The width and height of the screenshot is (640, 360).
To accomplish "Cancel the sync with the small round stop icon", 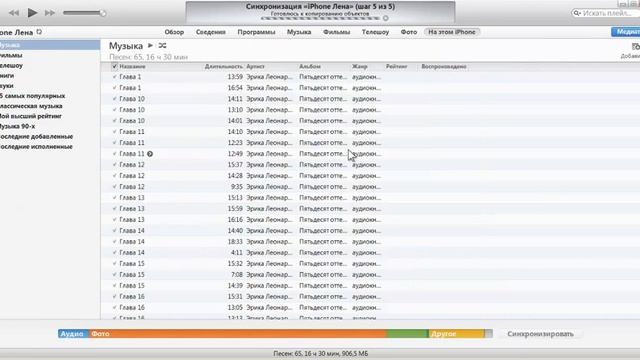I will tap(385, 18).
